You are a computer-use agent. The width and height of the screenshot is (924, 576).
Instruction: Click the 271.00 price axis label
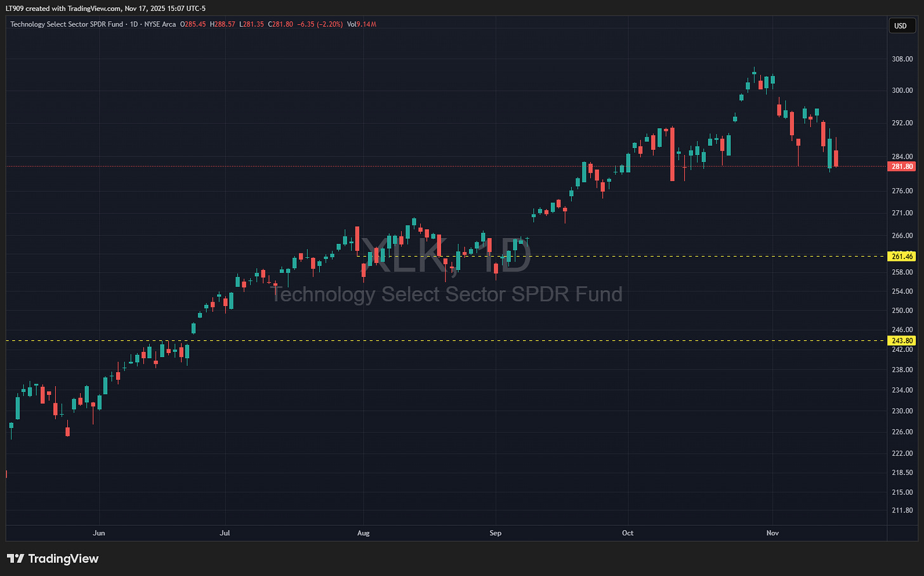[x=902, y=213]
